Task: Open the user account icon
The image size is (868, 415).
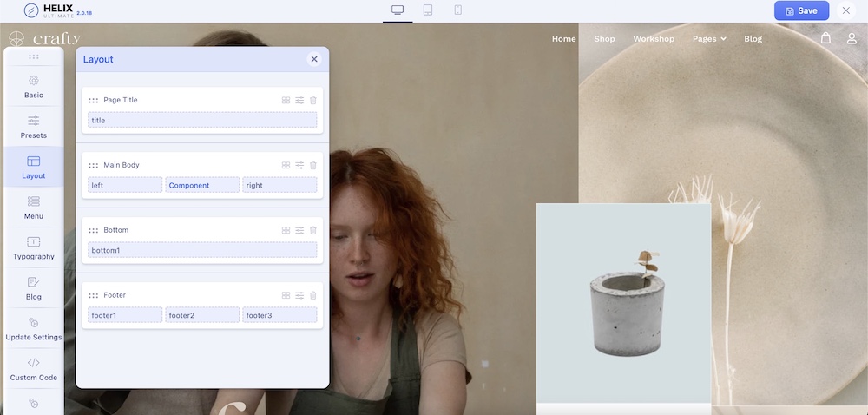Action: 852,38
